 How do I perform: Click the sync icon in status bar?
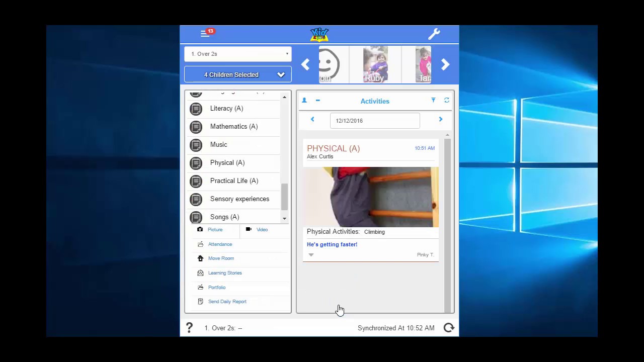click(x=449, y=328)
